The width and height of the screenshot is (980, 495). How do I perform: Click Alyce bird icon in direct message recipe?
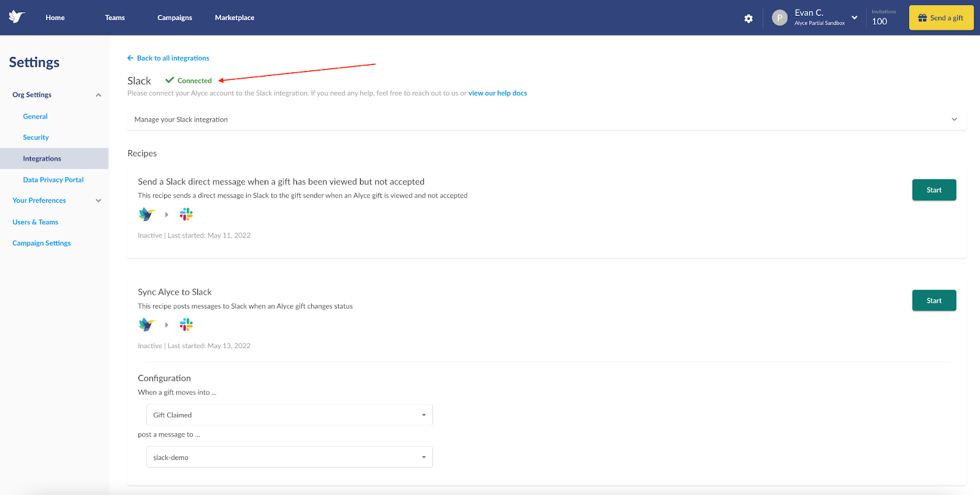click(x=147, y=214)
